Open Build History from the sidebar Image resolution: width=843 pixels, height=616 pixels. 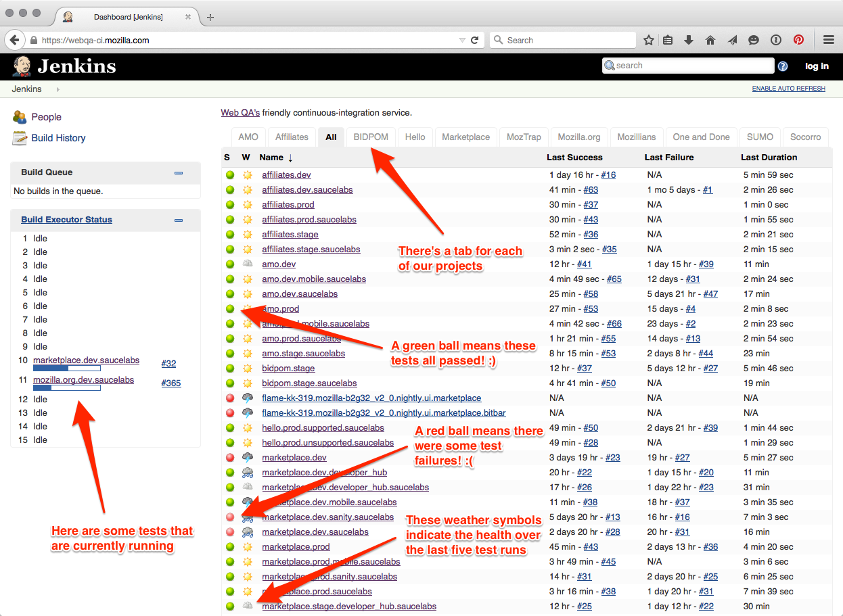click(x=57, y=137)
